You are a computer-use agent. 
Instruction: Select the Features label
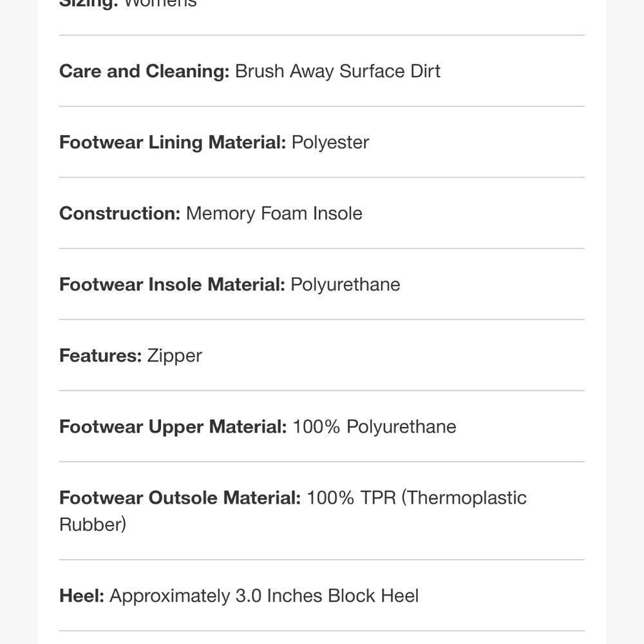point(100,355)
